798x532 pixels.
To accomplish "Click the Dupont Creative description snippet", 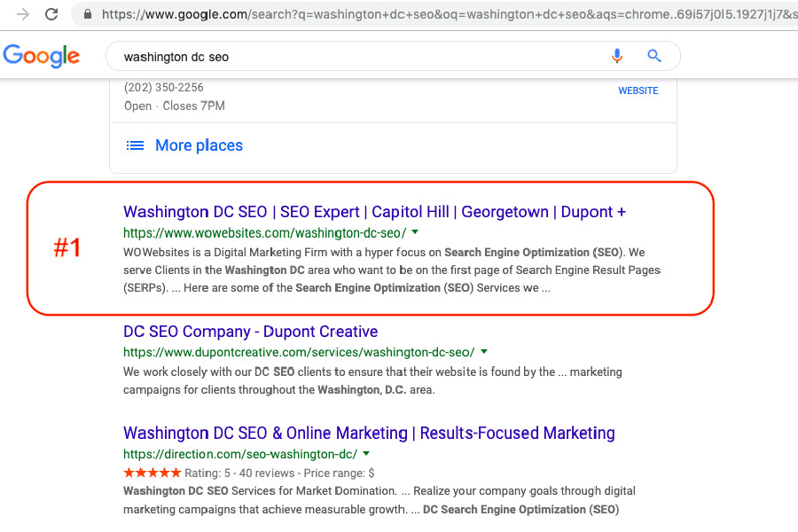I will coord(372,380).
